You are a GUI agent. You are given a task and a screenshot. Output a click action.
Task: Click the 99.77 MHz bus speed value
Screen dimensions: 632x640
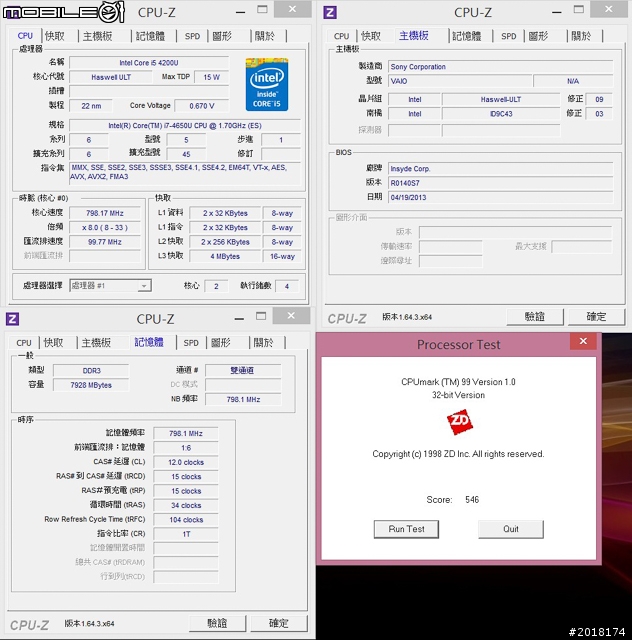tap(105, 242)
